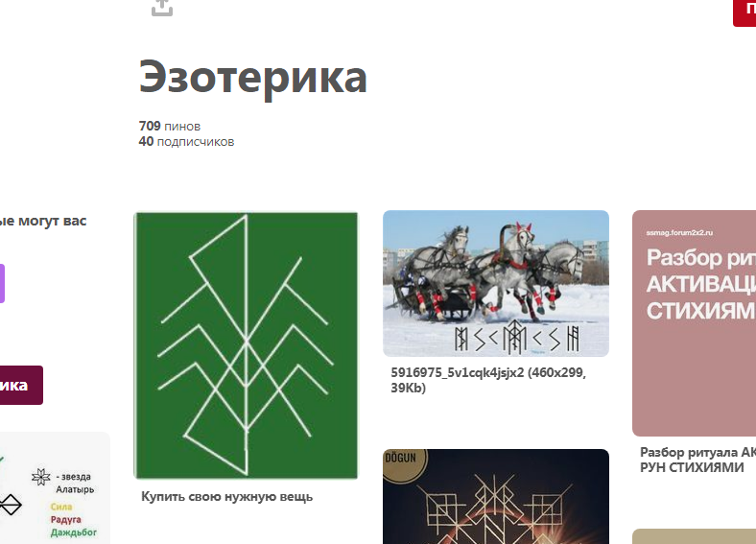Image resolution: width=756 pixels, height=544 pixels.
Task: Click the purple button on the left edge
Action: pyautogui.click(x=2, y=283)
